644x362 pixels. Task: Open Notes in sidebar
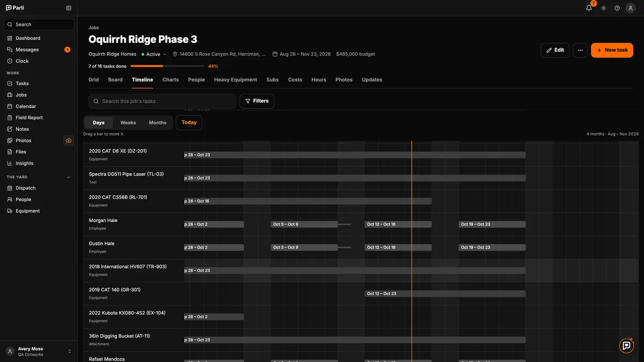(39, 129)
